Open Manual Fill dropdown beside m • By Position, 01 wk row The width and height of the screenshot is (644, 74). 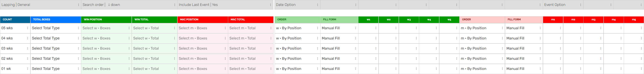[524, 69]
